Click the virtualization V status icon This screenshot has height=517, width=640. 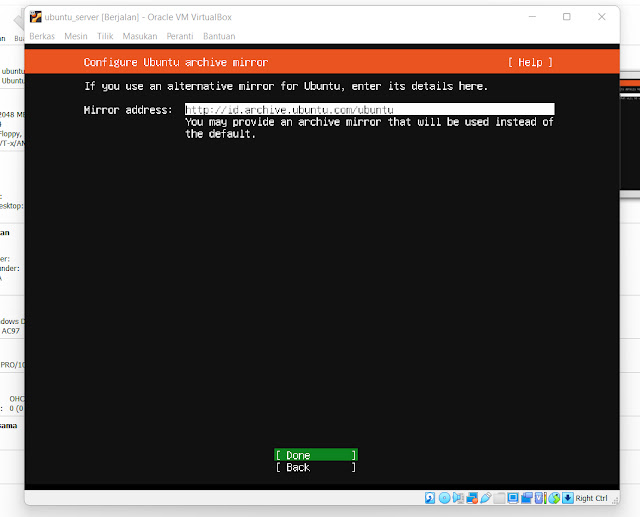coord(539,498)
